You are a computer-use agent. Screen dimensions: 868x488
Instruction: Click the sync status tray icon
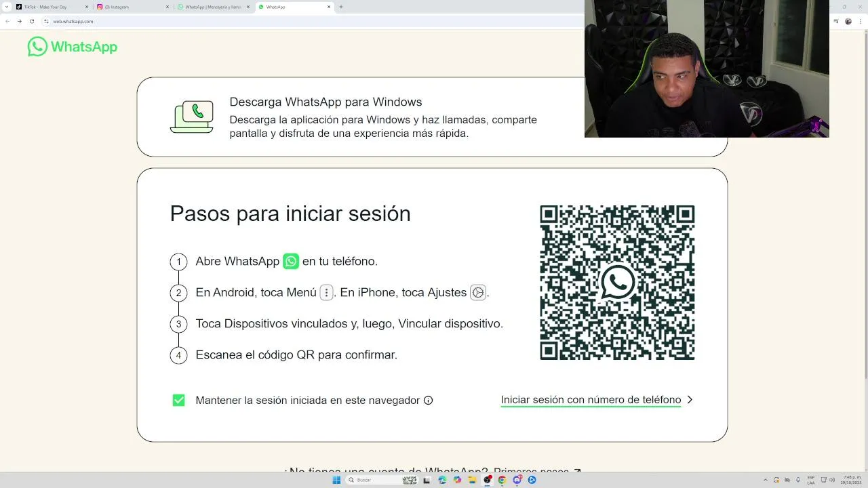pos(777,480)
